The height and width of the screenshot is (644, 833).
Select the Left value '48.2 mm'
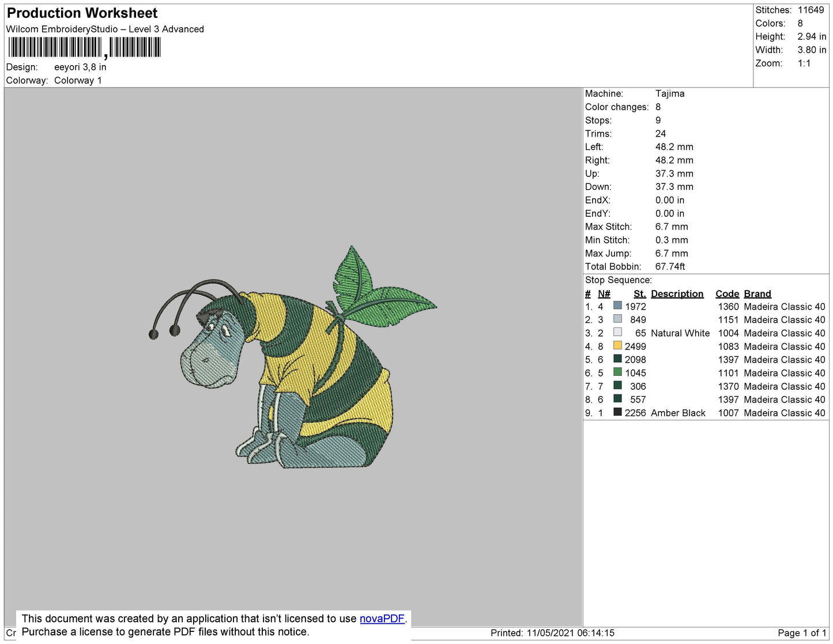[x=674, y=147]
